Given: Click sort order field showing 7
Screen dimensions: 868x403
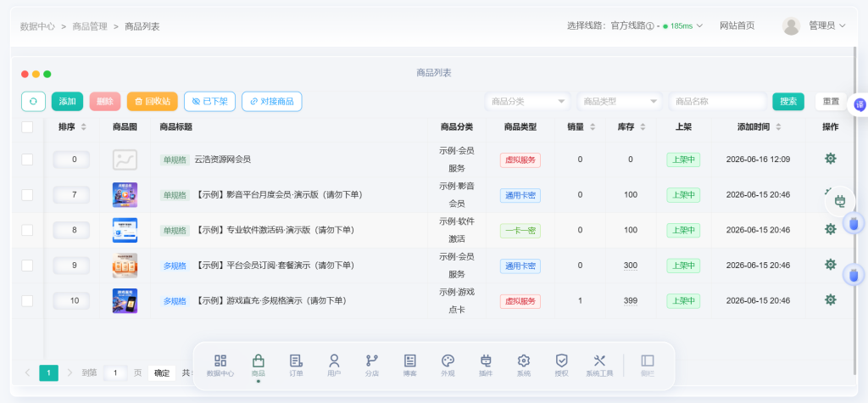Looking at the screenshot, I should click(x=71, y=194).
